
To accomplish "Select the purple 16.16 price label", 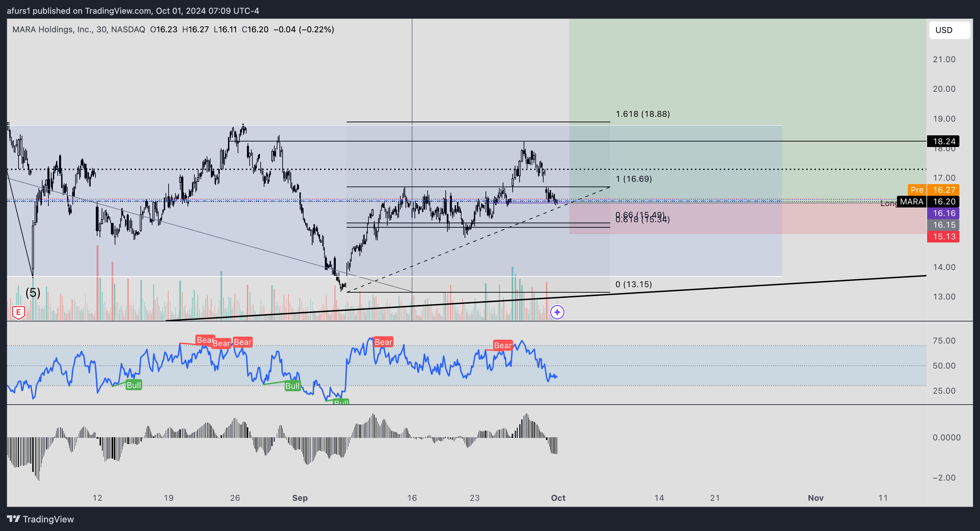I will tap(943, 213).
